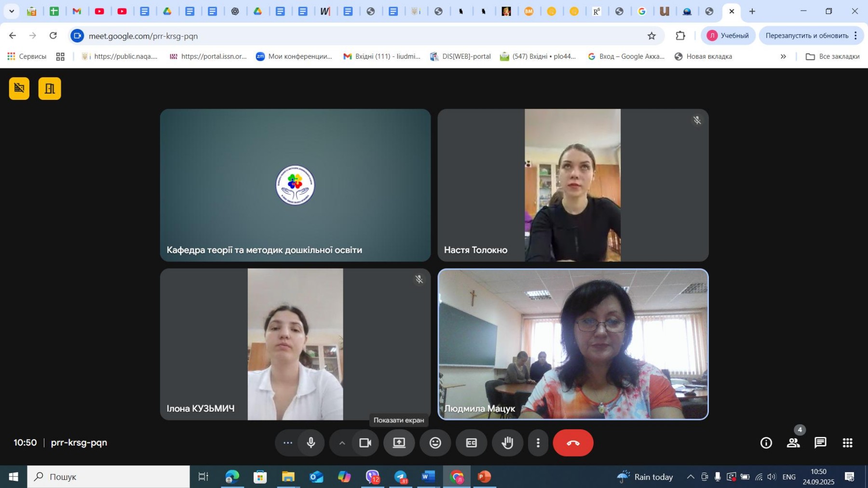Click the raise hand icon
Image resolution: width=868 pixels, height=488 pixels.
click(x=507, y=443)
